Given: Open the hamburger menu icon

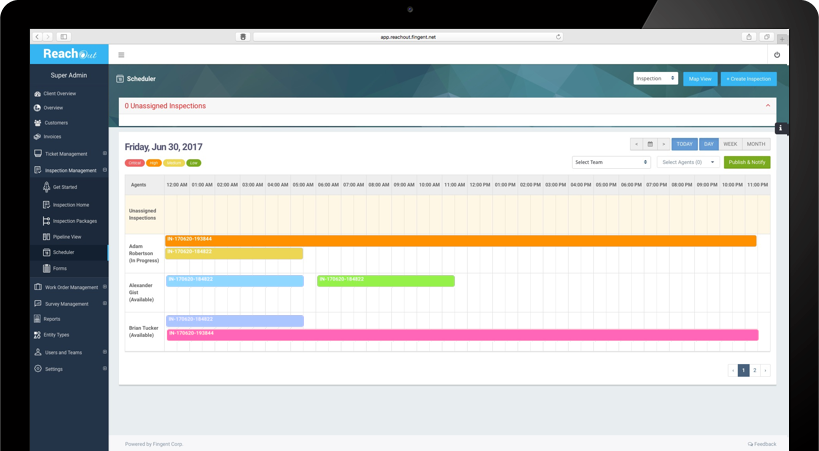Looking at the screenshot, I should 121,55.
